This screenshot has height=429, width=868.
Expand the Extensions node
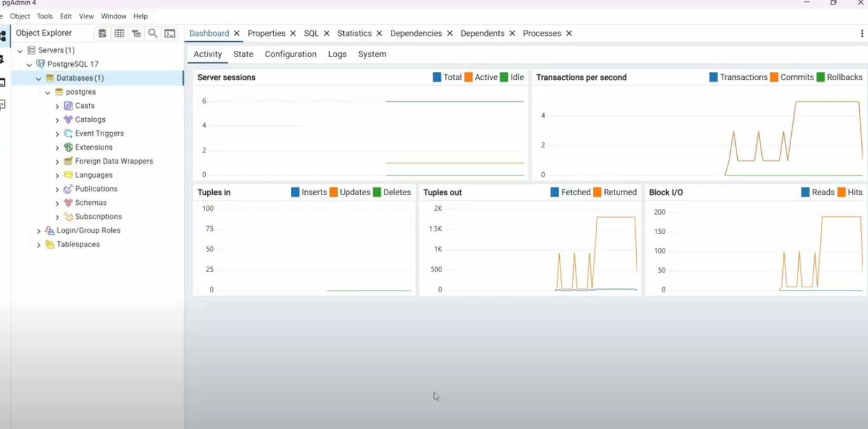[x=57, y=147]
